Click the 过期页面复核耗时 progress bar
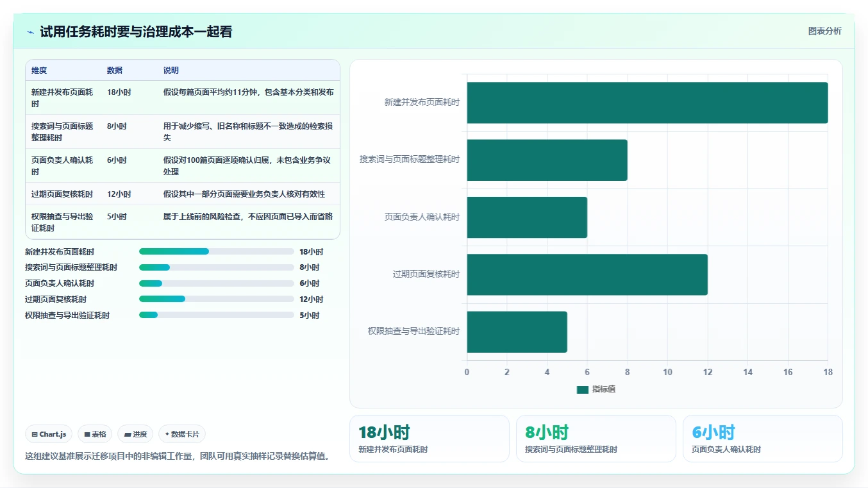Viewport: 868px width, 488px height. coord(216,299)
